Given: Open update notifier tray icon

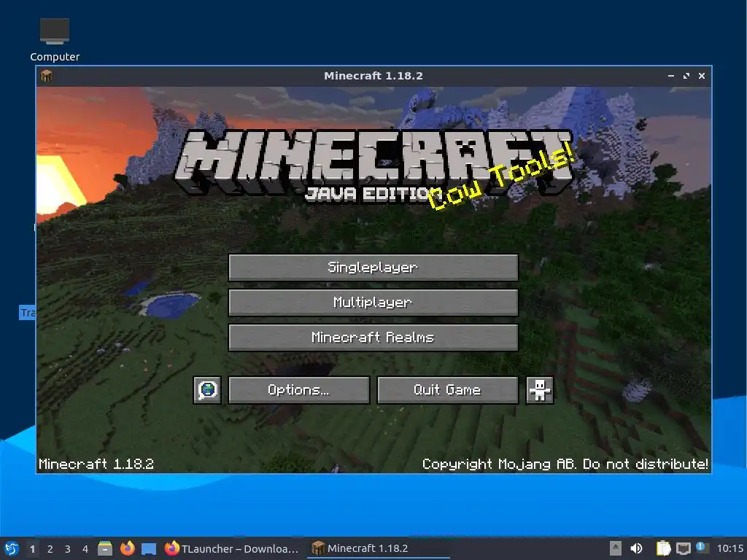Looking at the screenshot, I should (703, 548).
